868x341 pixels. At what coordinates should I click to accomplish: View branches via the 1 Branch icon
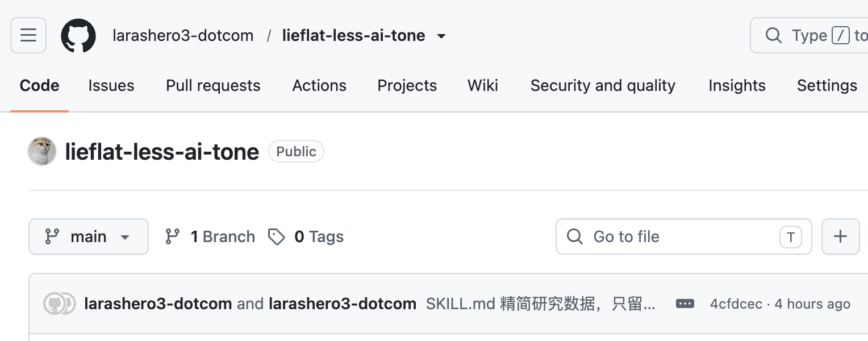pyautogui.click(x=172, y=236)
